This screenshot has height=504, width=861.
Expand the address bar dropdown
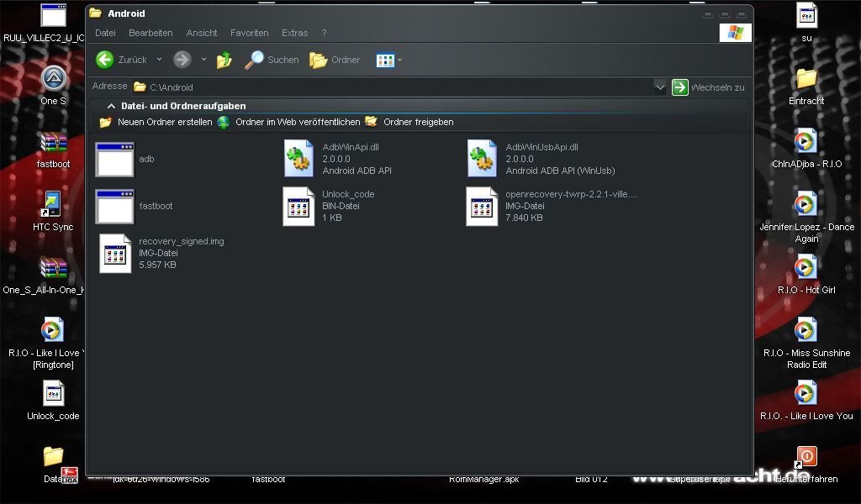click(x=659, y=87)
